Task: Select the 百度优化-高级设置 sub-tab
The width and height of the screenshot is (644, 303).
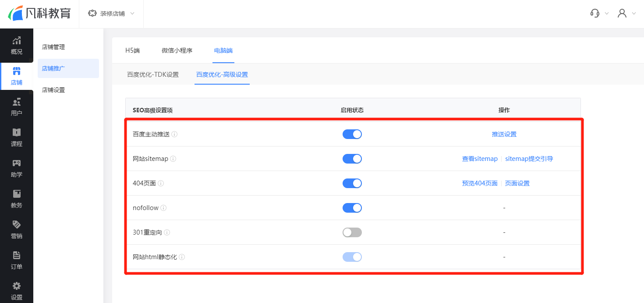Action: click(222, 75)
